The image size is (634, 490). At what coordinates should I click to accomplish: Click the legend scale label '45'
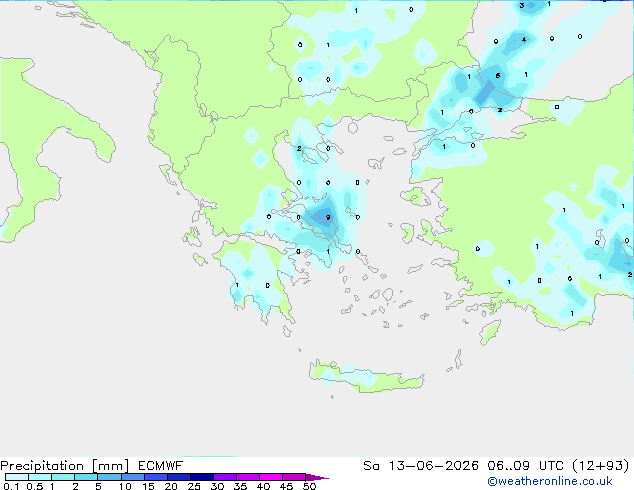click(286, 486)
